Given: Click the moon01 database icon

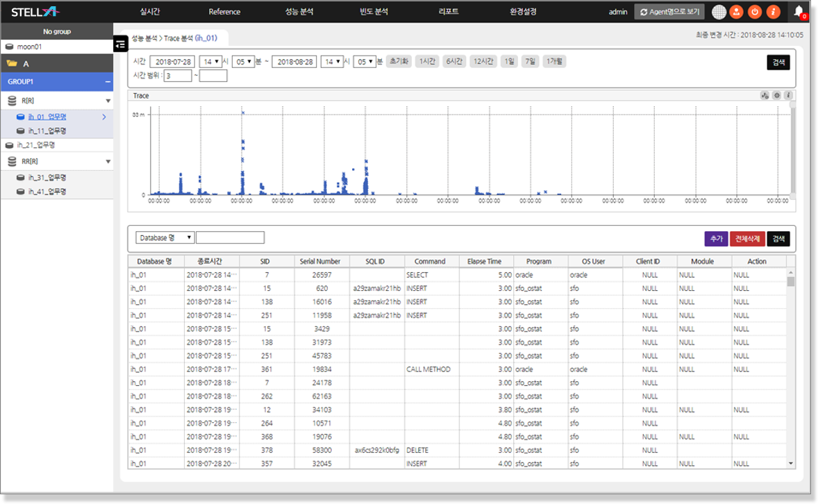Looking at the screenshot, I should [x=10, y=47].
